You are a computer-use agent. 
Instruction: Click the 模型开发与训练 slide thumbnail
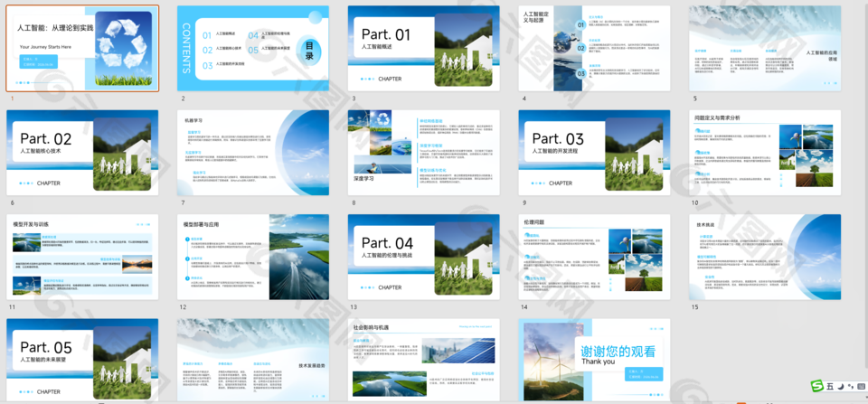[x=82, y=256]
